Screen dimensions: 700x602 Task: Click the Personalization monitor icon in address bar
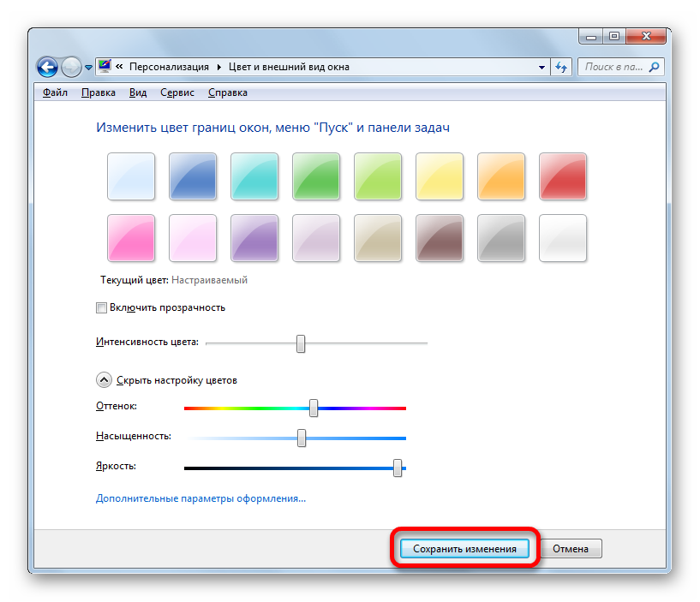105,66
